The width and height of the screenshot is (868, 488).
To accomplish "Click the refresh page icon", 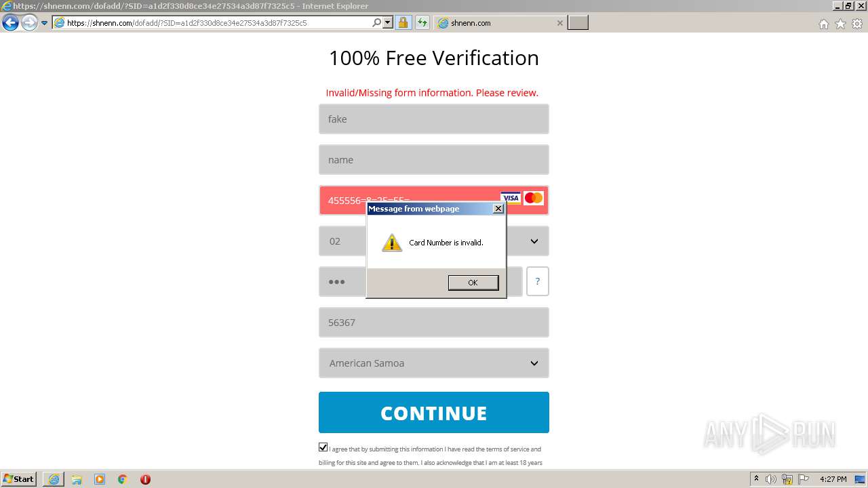I will point(422,23).
